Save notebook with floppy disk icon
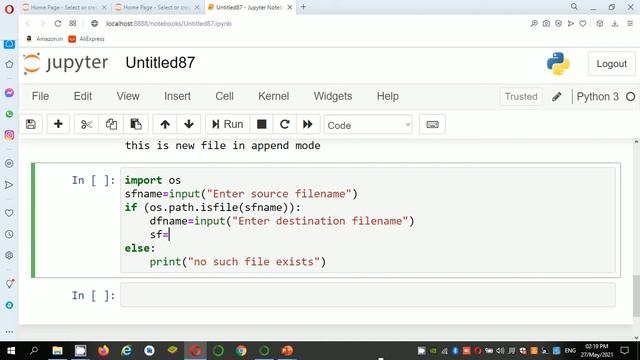640x360 pixels. click(x=31, y=124)
